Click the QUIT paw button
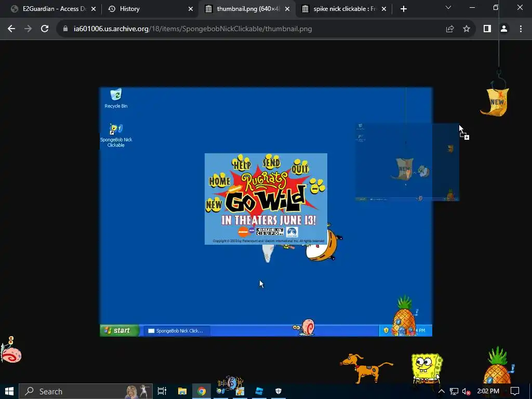Viewport: 532px width, 399px height. tap(300, 167)
